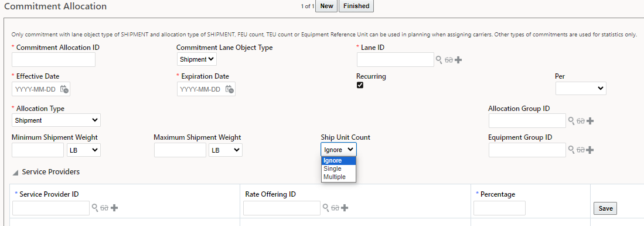Click the Save button
The image size is (644, 226).
click(605, 208)
